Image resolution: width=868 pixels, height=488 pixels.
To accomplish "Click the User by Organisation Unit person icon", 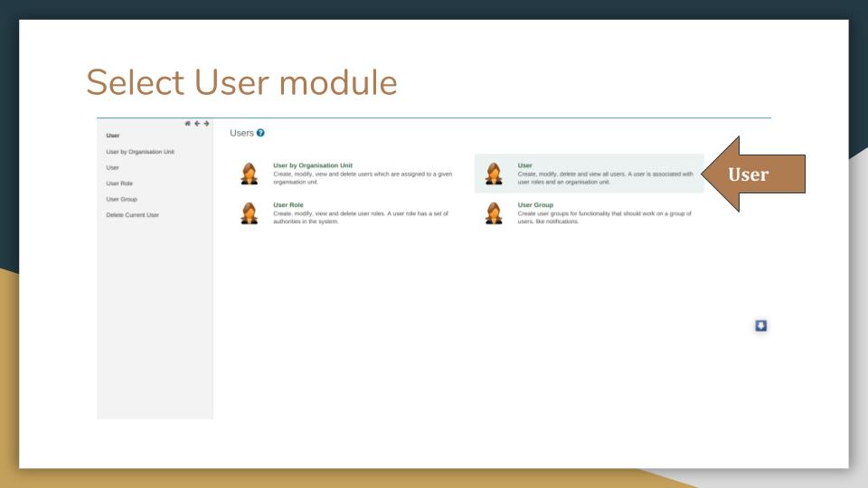I will pyautogui.click(x=250, y=174).
